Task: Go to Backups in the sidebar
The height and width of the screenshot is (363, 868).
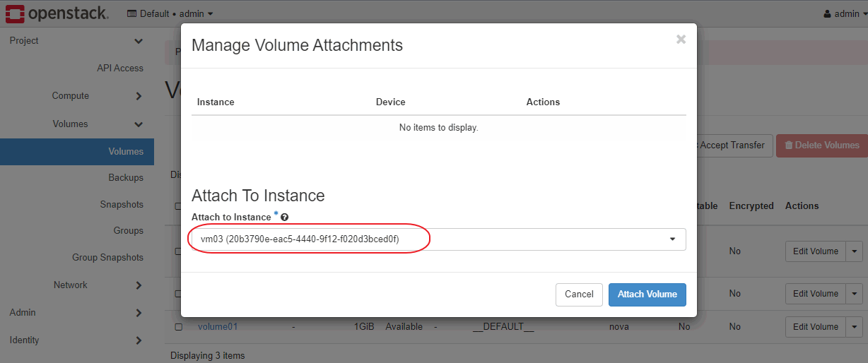Action: tap(126, 178)
